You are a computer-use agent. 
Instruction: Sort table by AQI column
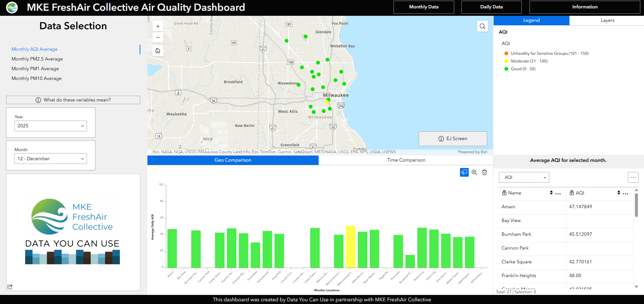click(619, 193)
